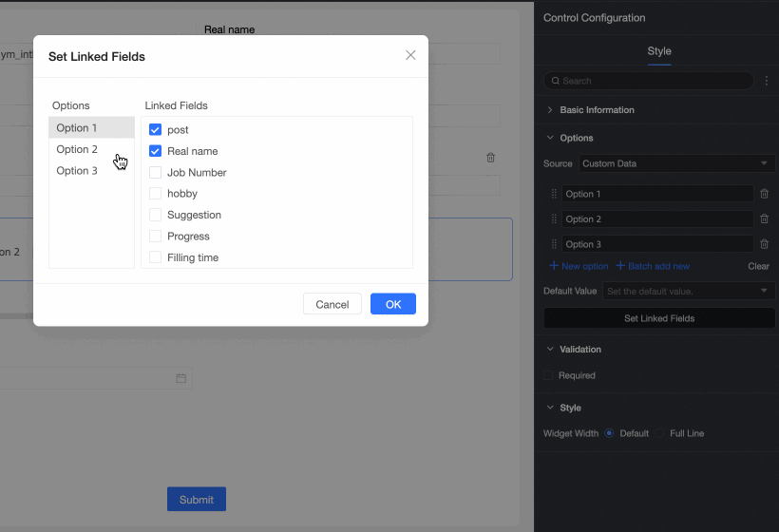Check the Suggestion linked field
Image resolution: width=779 pixels, height=532 pixels.
point(155,215)
